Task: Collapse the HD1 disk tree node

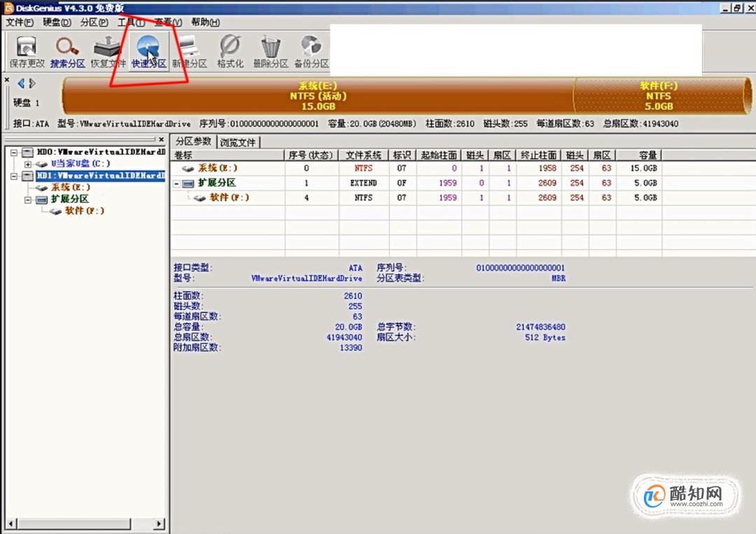Action: 14,176
